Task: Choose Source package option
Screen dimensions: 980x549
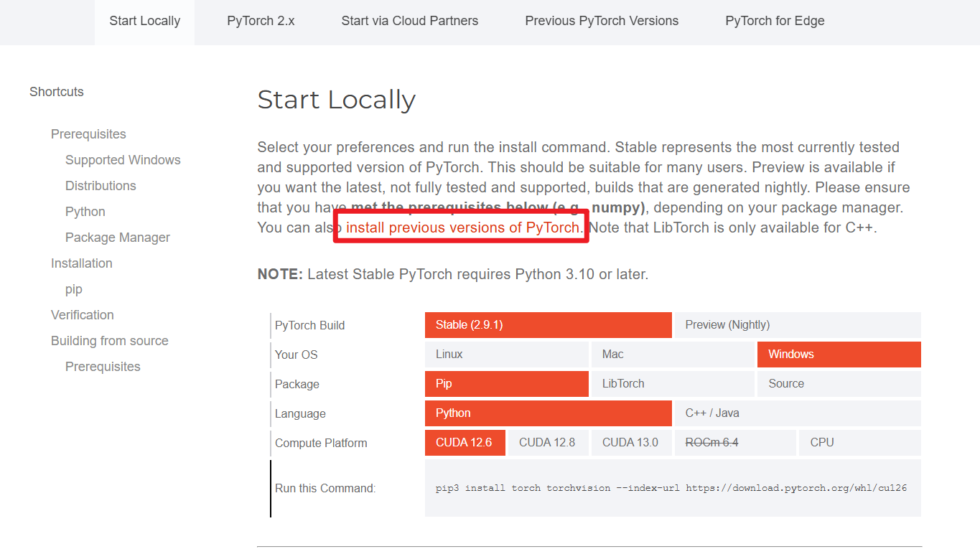Action: tap(839, 384)
